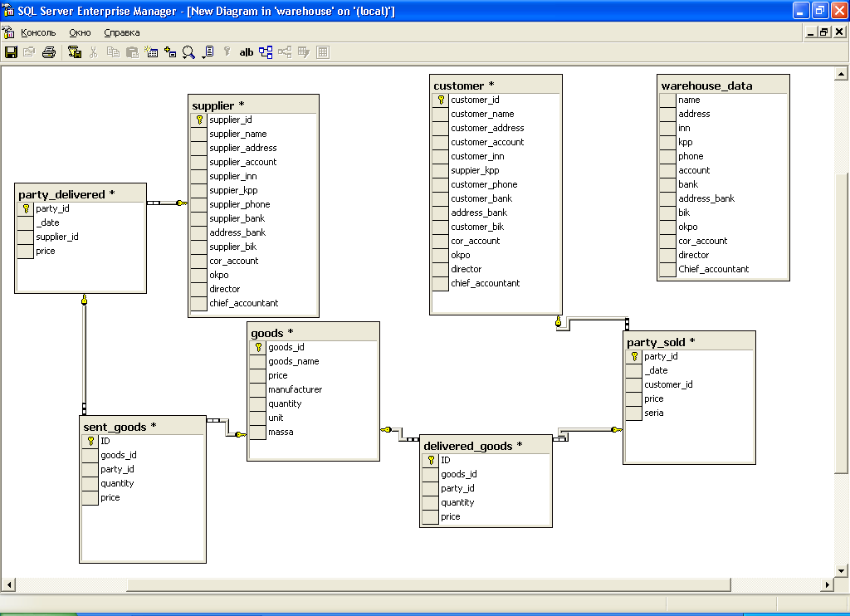
Task: Select the goods_name column in goods table
Action: [x=293, y=361]
